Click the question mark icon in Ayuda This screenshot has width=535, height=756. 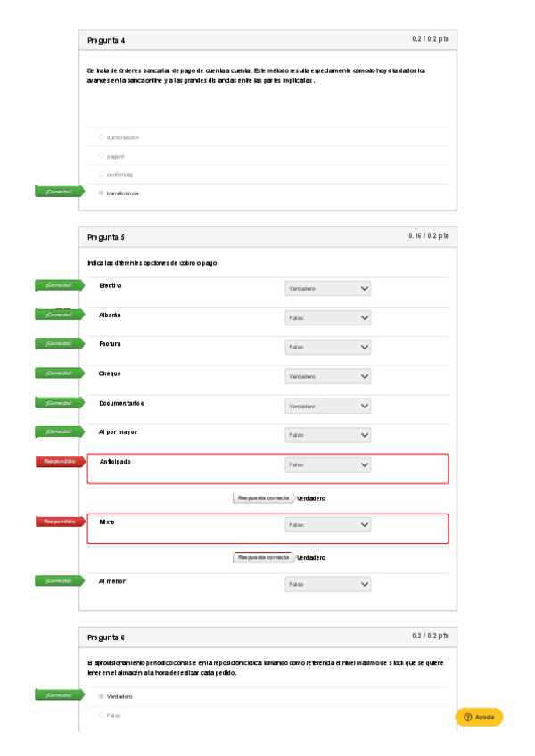click(467, 717)
